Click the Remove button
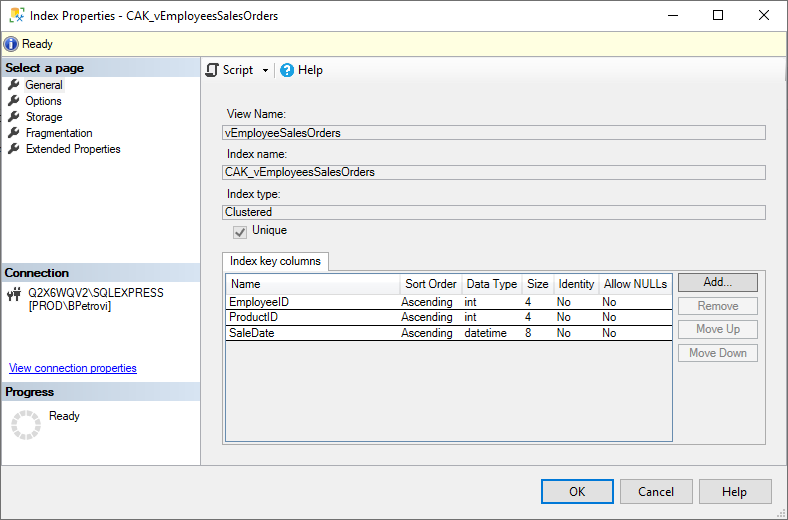The height and width of the screenshot is (520, 788). 718,306
